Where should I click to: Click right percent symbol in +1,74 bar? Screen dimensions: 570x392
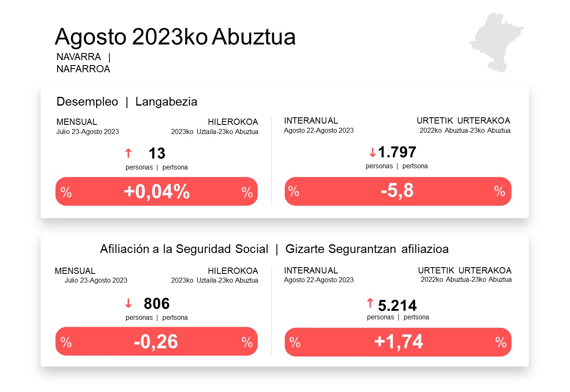501,342
